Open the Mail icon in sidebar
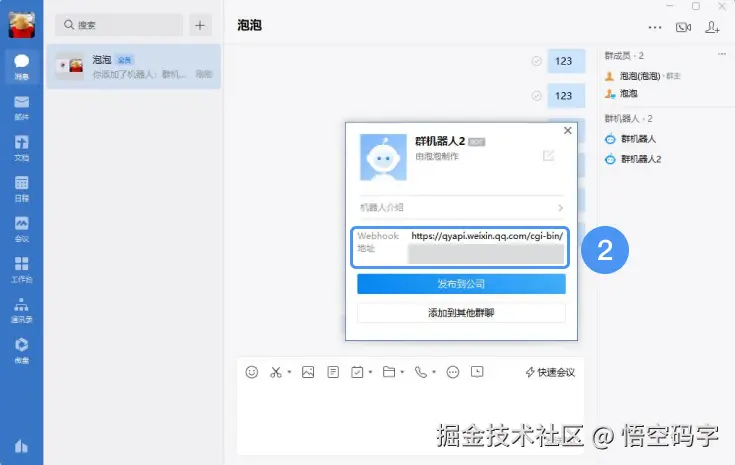This screenshot has height=465, width=735. point(22,107)
